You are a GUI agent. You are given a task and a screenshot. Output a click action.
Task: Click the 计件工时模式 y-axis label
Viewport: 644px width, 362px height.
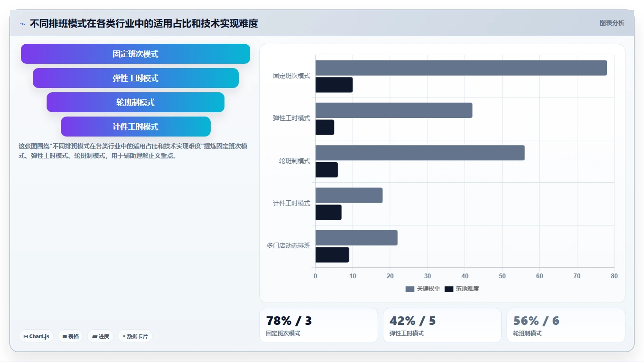[x=292, y=203]
